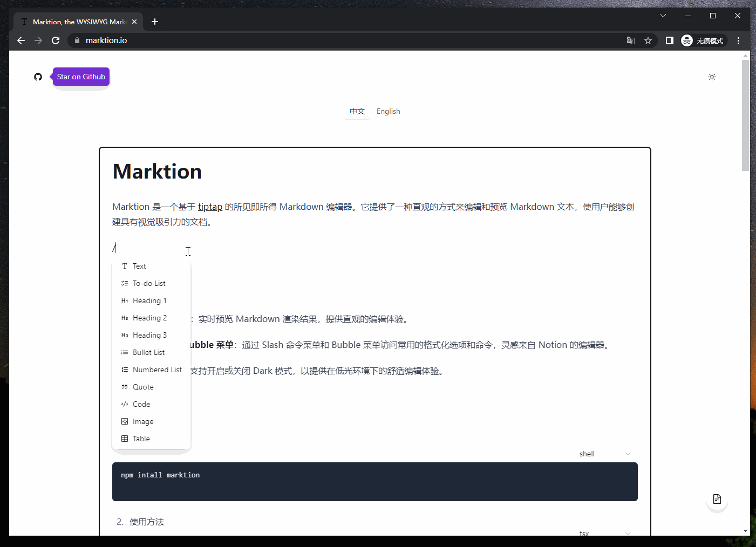
Task: Click the Marktion main heading
Action: [157, 172]
